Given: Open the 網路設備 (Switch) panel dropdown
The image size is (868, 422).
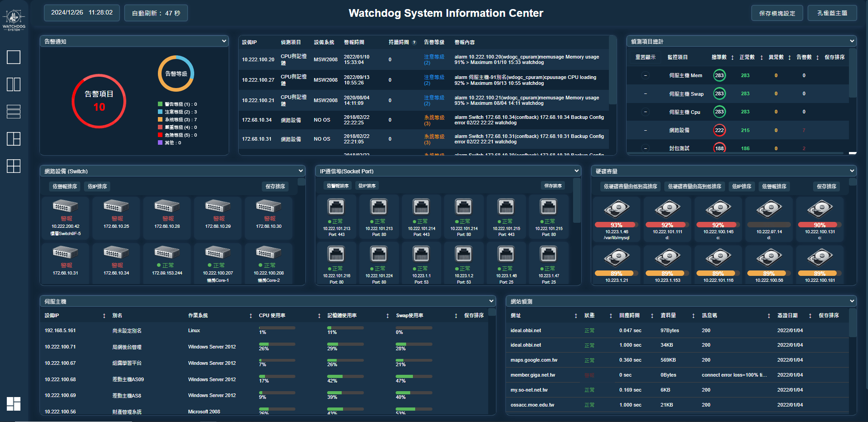Looking at the screenshot, I should pyautogui.click(x=300, y=171).
